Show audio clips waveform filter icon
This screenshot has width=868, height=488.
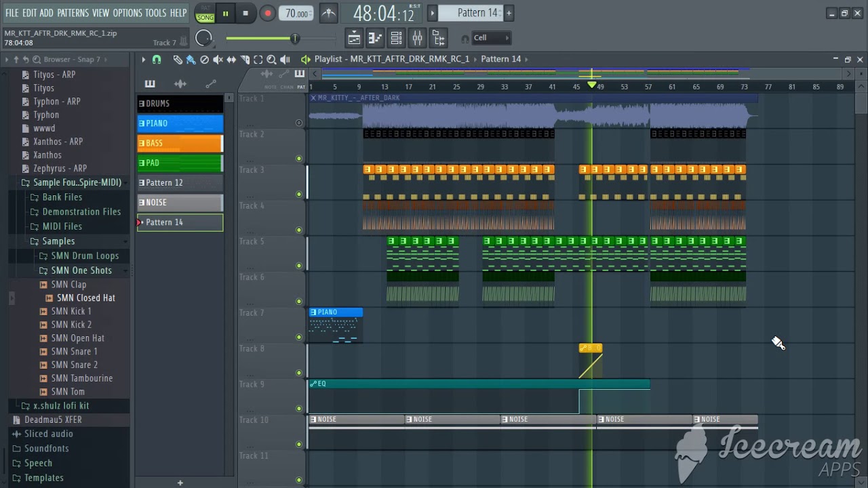[x=180, y=84]
